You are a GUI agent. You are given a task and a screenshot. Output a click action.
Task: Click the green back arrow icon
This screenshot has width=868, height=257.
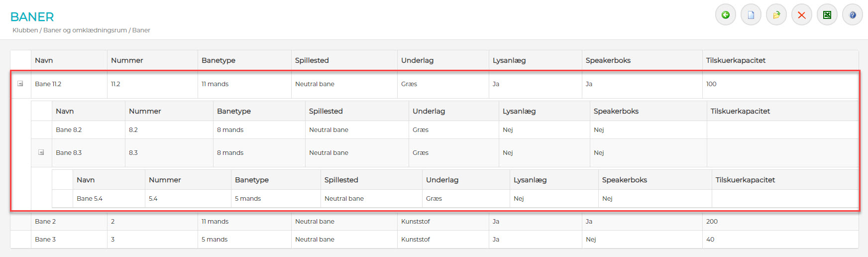coord(725,15)
